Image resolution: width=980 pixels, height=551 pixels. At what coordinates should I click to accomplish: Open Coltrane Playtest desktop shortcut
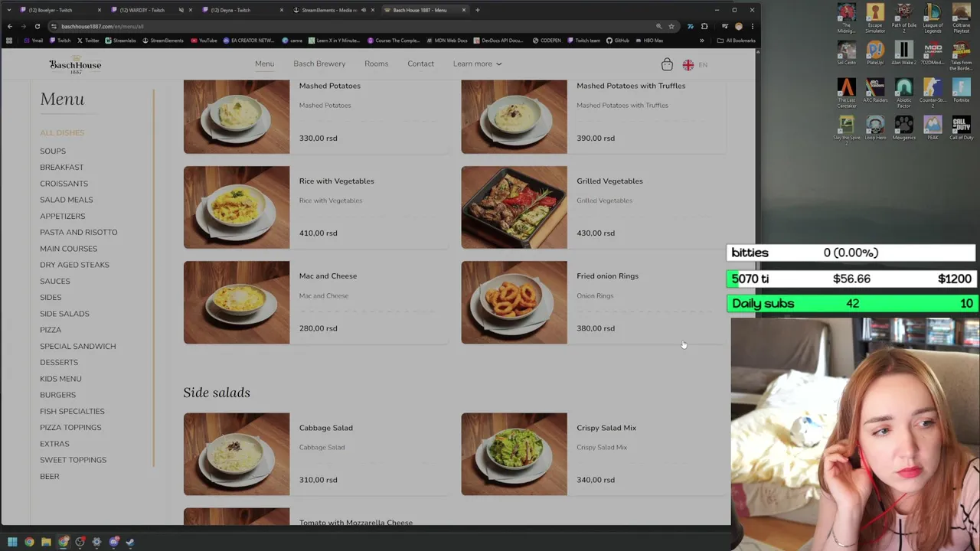962,18
